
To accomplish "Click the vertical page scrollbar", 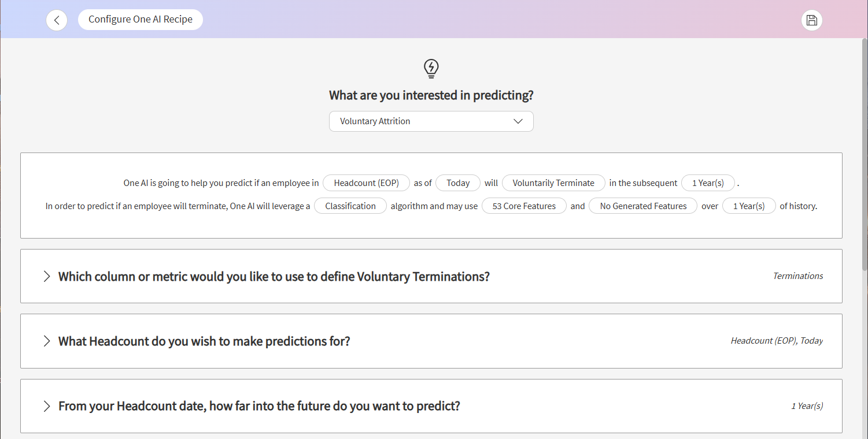I will [865, 144].
